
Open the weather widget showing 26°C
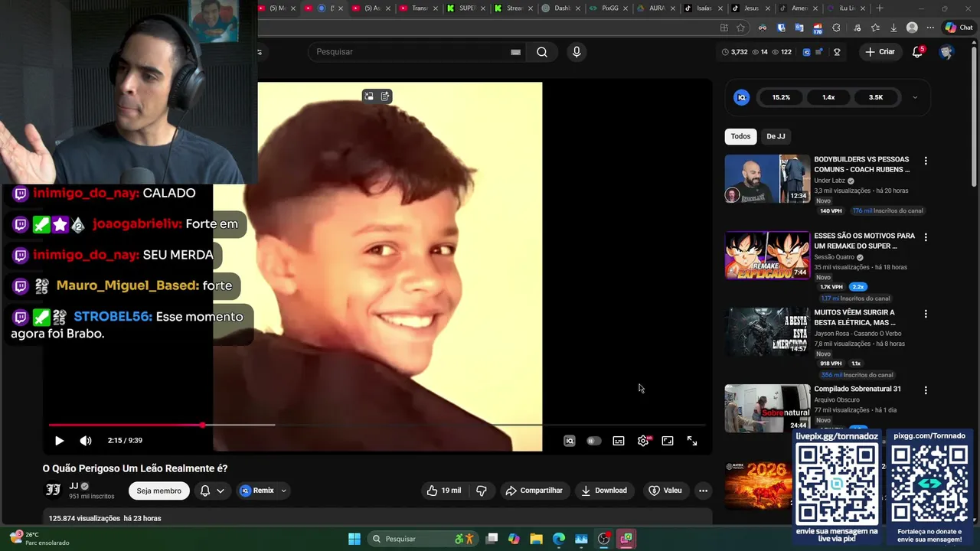coord(40,539)
